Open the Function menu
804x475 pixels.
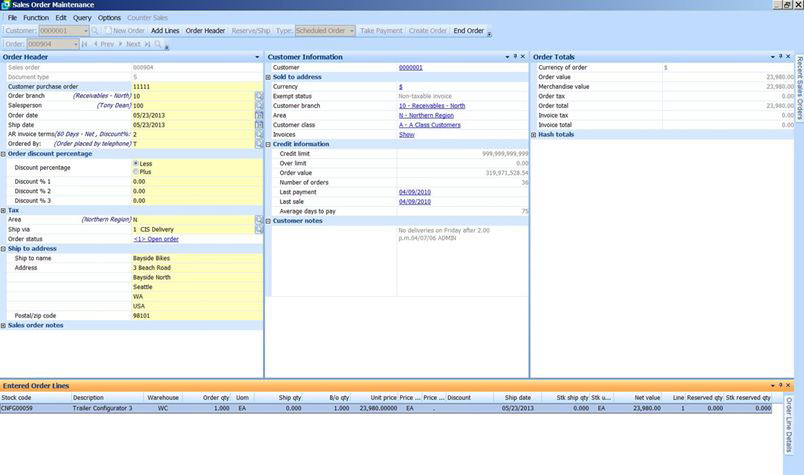coord(35,18)
